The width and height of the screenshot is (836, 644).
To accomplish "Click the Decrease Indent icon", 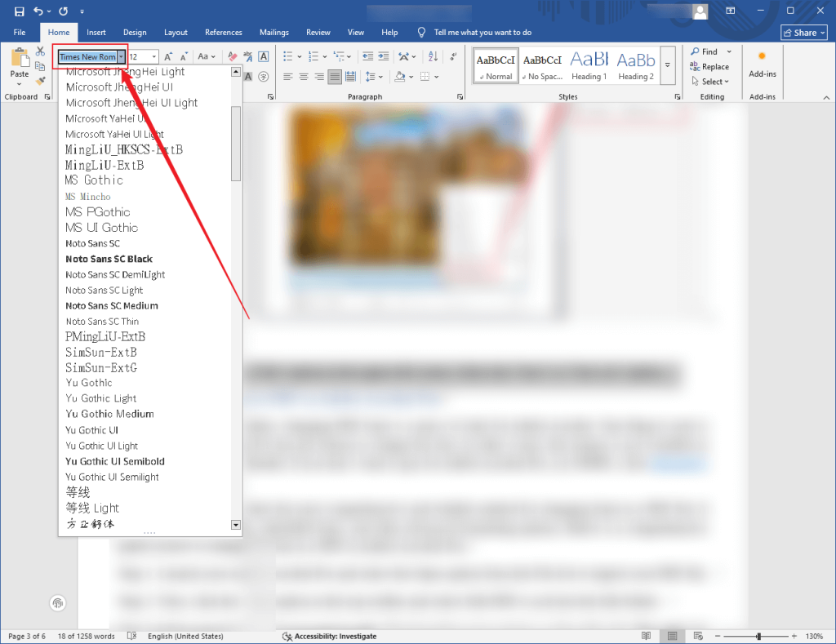I will pos(367,56).
